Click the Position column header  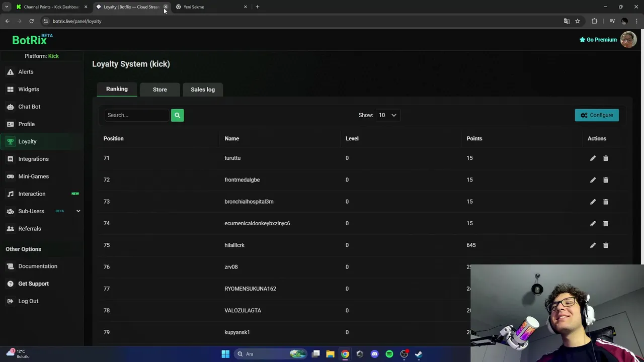coord(113,139)
